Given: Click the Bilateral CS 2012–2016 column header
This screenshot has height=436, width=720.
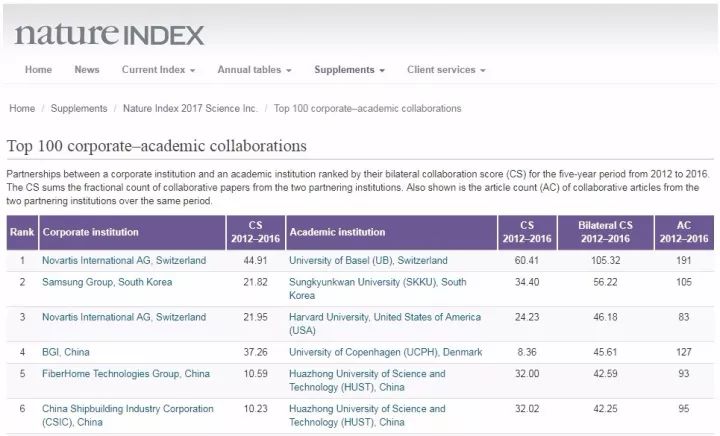Looking at the screenshot, I should pyautogui.click(x=605, y=232).
